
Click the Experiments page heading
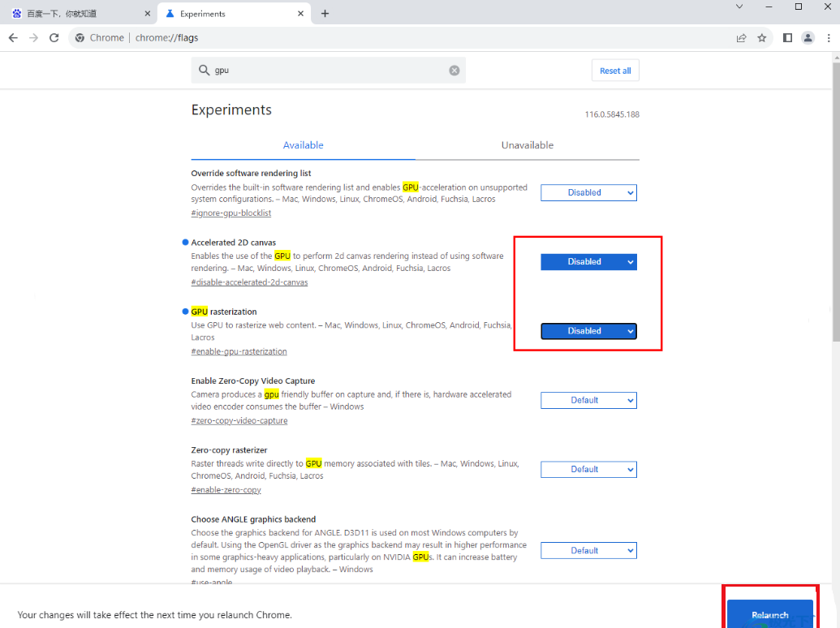point(231,110)
